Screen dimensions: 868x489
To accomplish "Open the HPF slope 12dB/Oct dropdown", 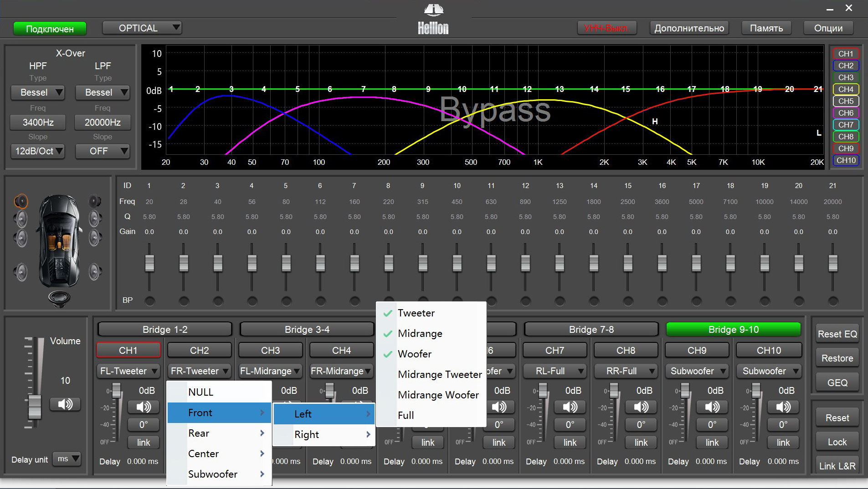I will click(38, 151).
